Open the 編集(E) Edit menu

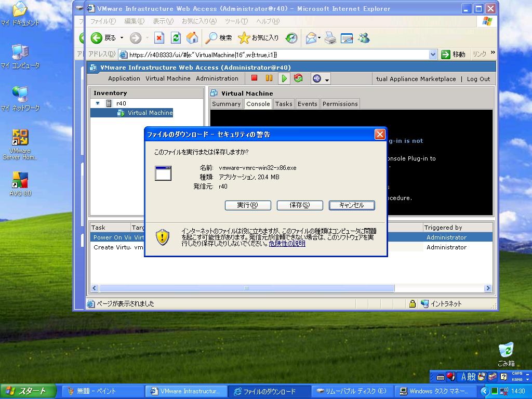pyautogui.click(x=134, y=21)
